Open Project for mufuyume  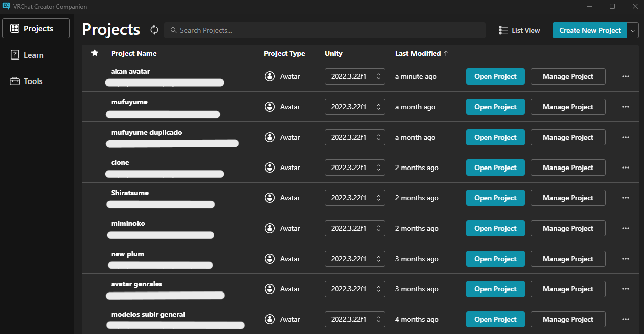495,107
